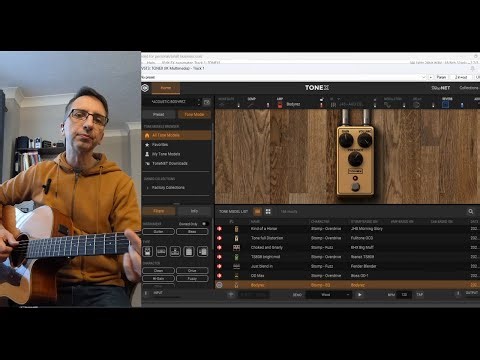Screen dimensions: 480x360
Task: Select All Tone Models in browser
Action: tap(176, 135)
